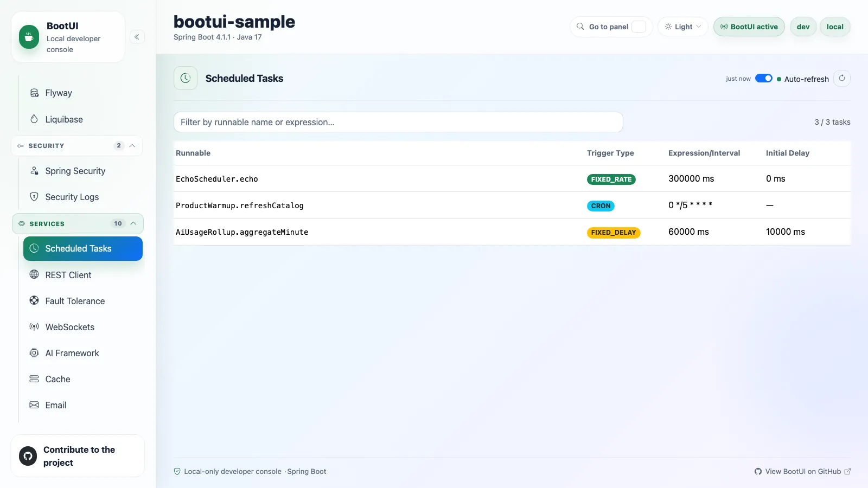Open the Cache panel
The height and width of the screenshot is (488, 868).
(83, 379)
